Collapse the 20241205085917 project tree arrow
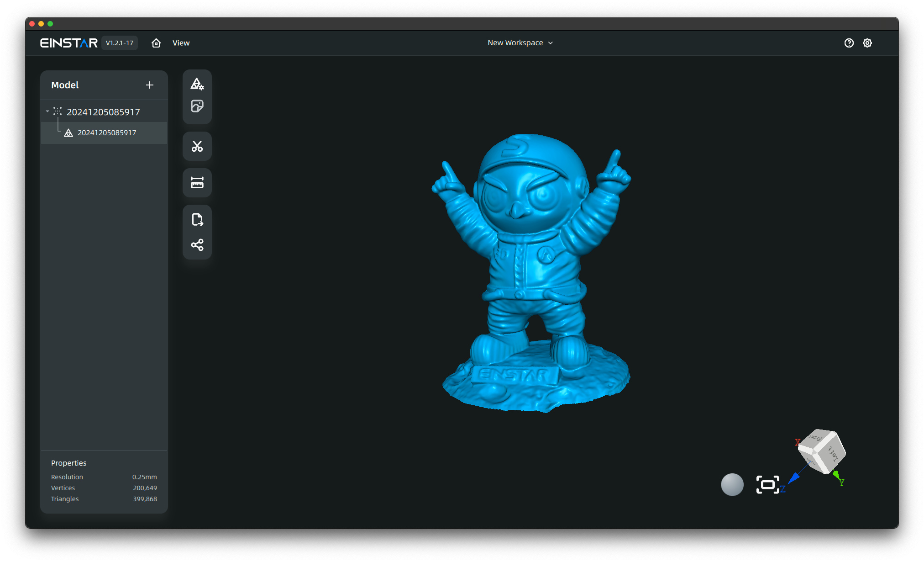The height and width of the screenshot is (562, 924). (x=47, y=111)
